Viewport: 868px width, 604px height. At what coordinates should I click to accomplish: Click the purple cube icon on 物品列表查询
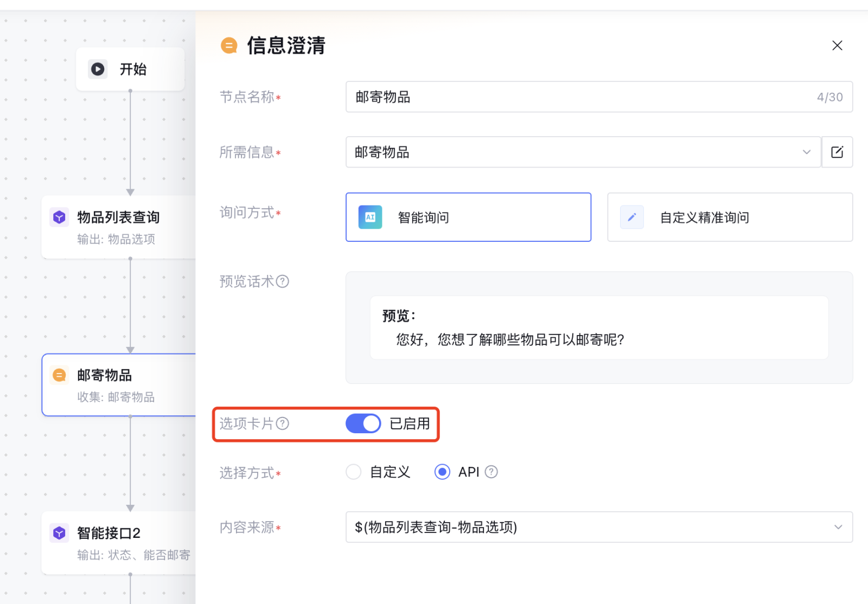coord(59,217)
